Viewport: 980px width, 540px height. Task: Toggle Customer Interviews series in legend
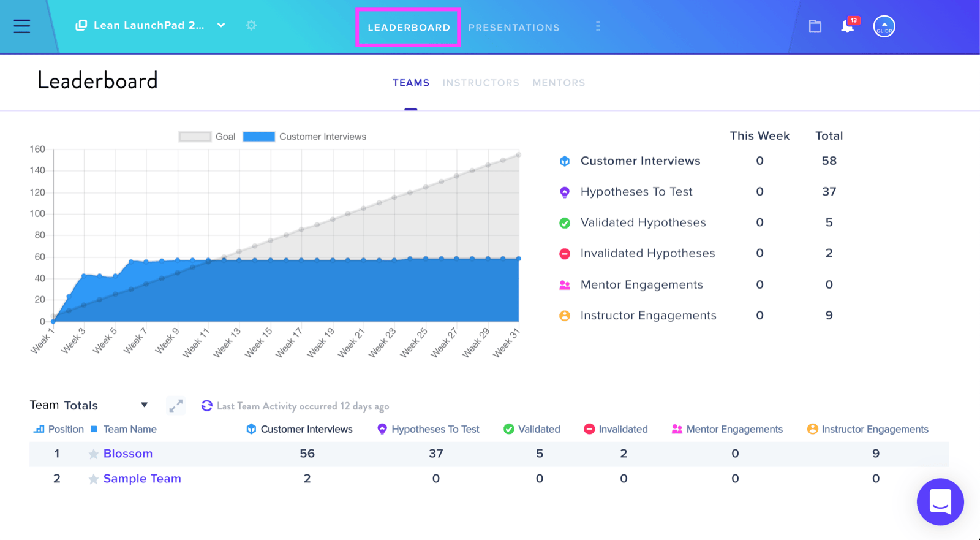304,137
